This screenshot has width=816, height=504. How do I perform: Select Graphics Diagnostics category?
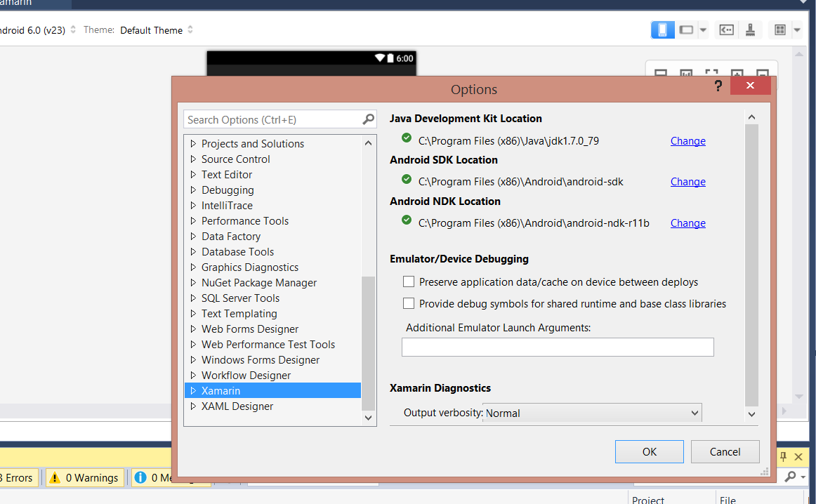pyautogui.click(x=250, y=267)
